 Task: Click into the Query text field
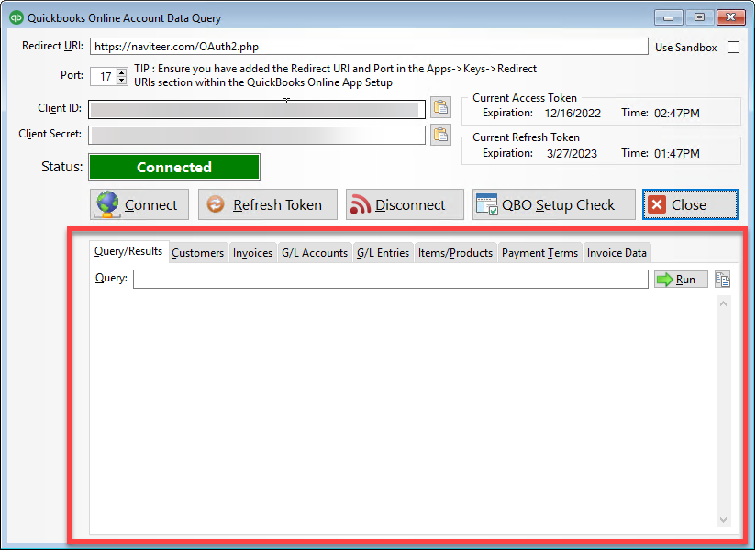[x=391, y=280]
